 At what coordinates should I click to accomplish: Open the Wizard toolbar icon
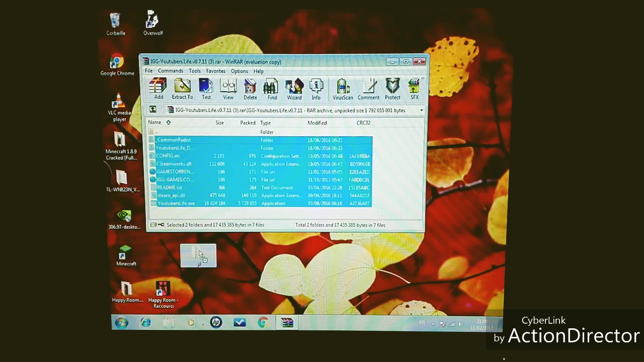(294, 89)
